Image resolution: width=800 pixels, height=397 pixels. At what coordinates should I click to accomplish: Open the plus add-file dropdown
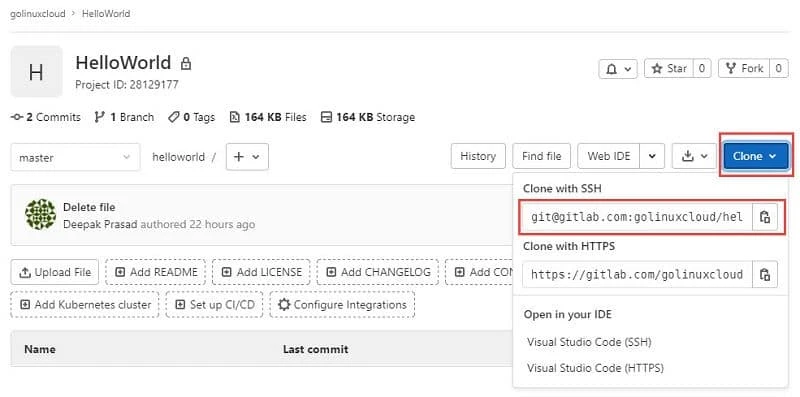[x=247, y=157]
